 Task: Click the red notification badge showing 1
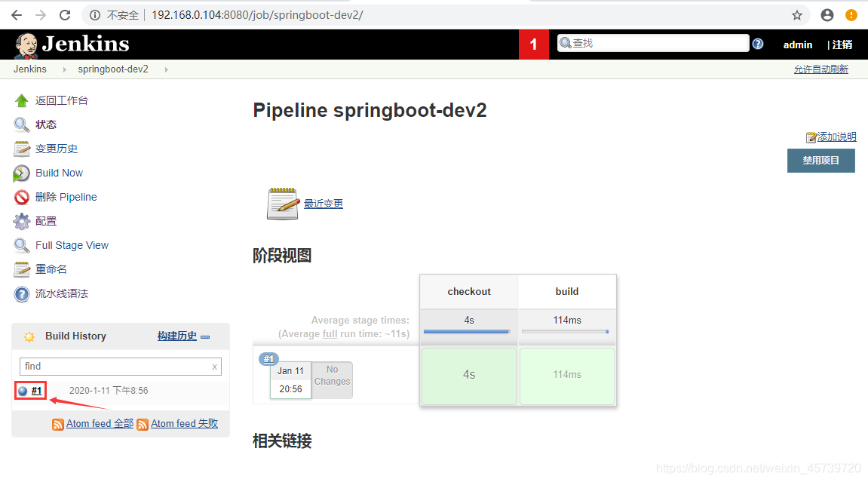[x=534, y=45]
